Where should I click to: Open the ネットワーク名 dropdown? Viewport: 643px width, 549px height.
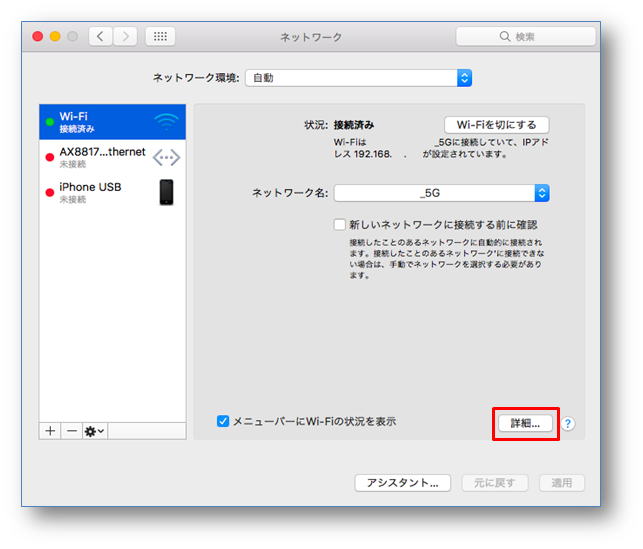click(x=442, y=193)
